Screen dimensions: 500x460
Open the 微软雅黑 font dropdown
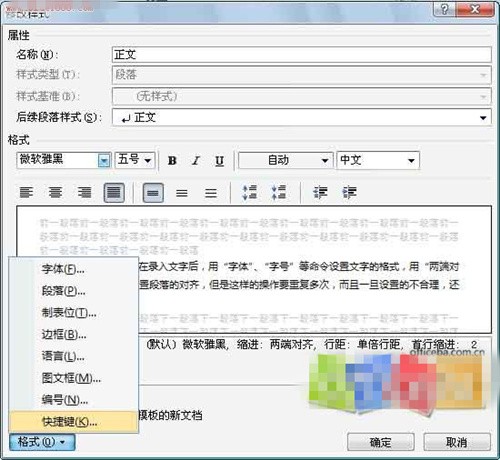pyautogui.click(x=104, y=161)
